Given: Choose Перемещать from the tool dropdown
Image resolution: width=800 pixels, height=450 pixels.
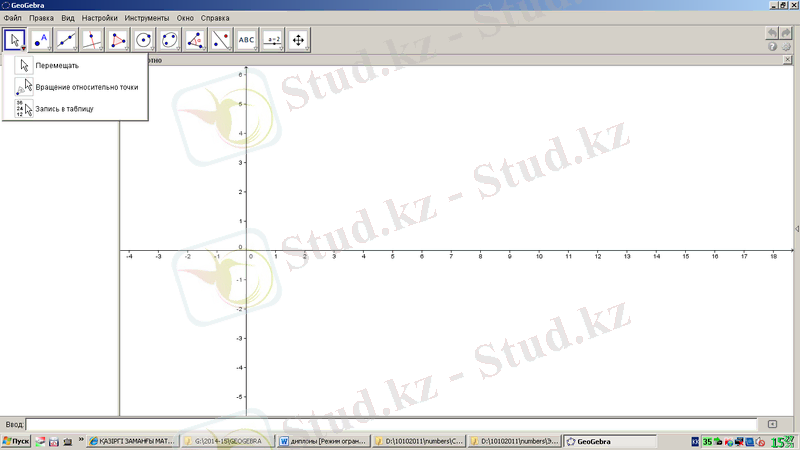Looking at the screenshot, I should [x=75, y=65].
